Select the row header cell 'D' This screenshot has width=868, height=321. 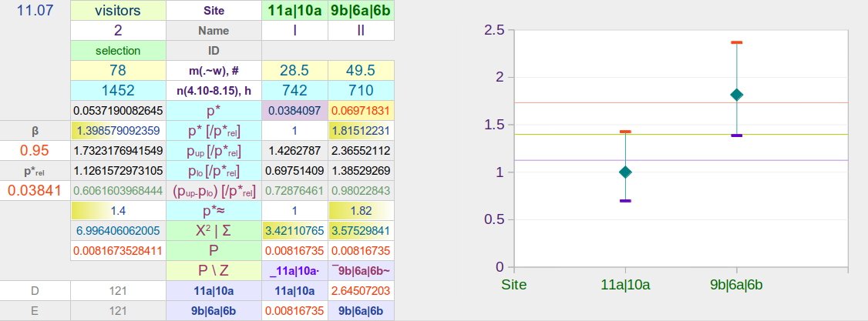tap(35, 290)
